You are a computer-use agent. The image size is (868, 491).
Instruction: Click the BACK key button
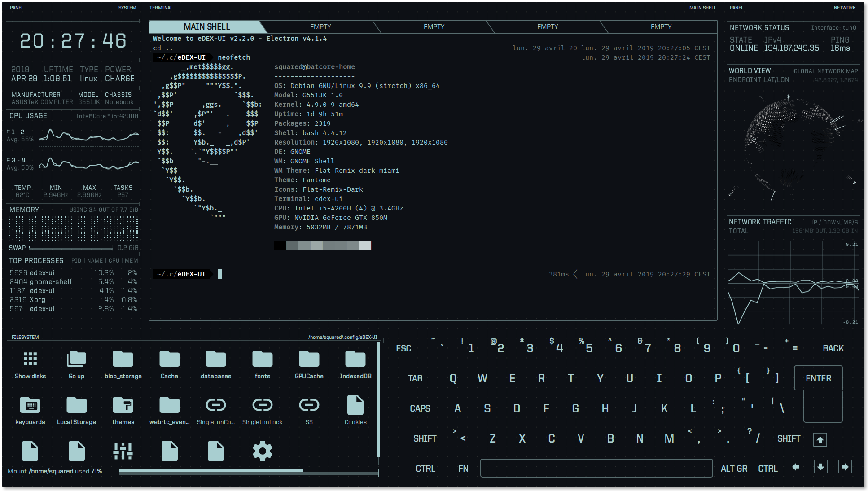(833, 347)
